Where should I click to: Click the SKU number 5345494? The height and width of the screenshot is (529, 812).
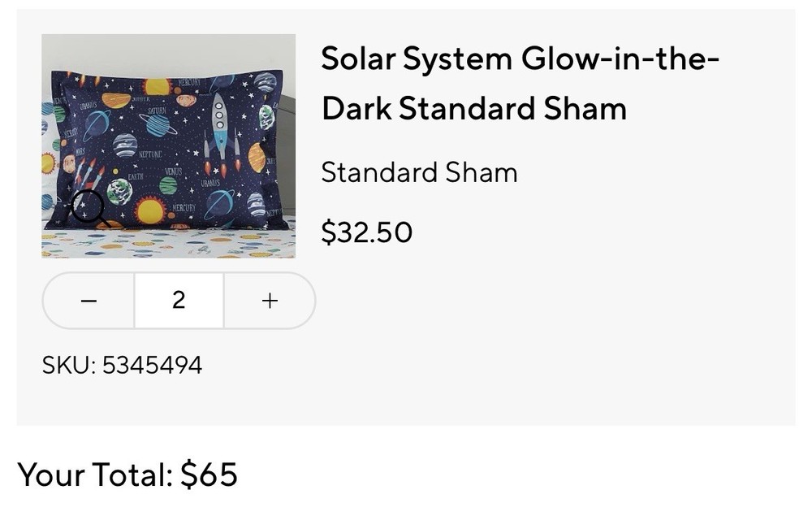point(152,365)
